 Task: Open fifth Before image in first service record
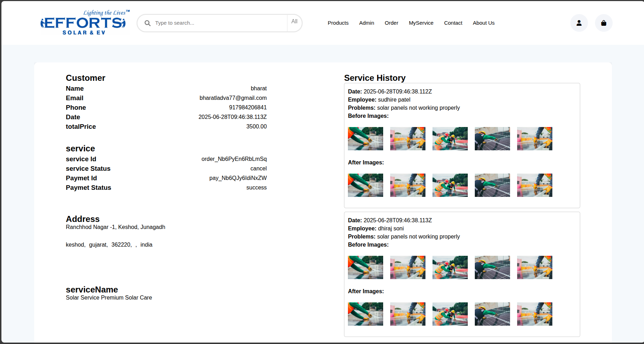tap(534, 139)
